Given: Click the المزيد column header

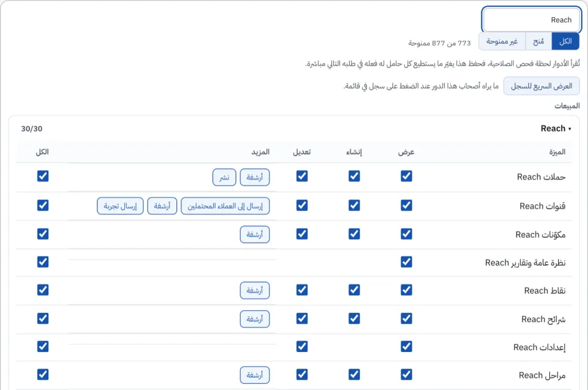Looking at the screenshot, I should click(x=260, y=152).
